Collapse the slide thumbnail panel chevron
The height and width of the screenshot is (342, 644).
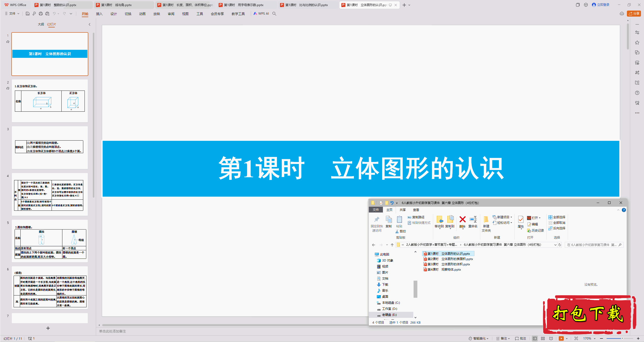pos(90,24)
